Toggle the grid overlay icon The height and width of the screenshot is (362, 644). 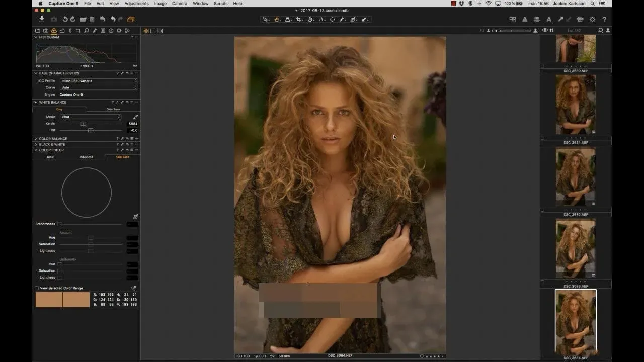click(x=537, y=19)
